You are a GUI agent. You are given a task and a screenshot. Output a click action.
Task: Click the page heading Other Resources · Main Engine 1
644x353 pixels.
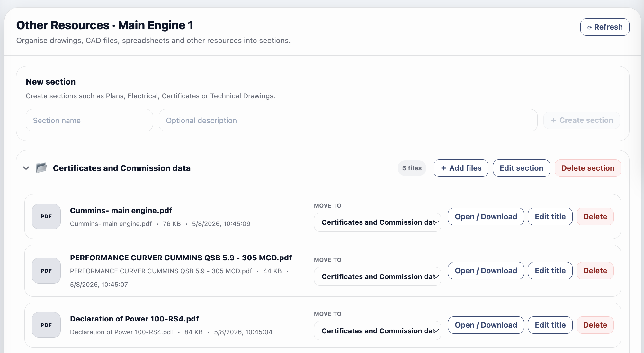click(105, 25)
